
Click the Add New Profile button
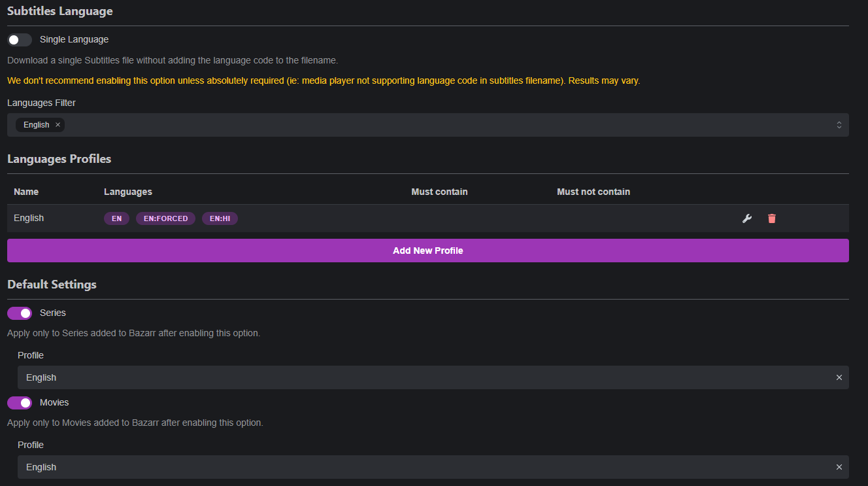pos(428,251)
